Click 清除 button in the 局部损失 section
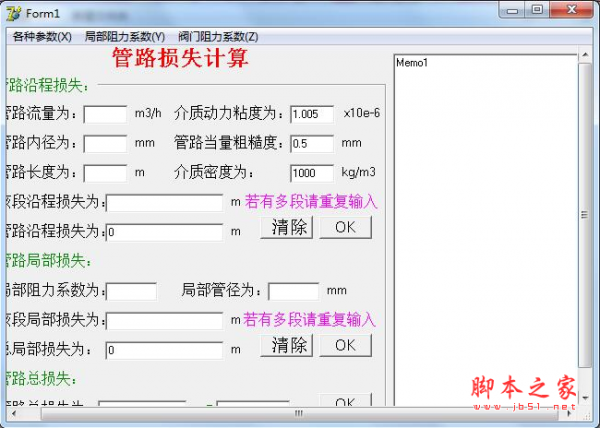Image resolution: width=600 pixels, height=428 pixels. point(287,345)
